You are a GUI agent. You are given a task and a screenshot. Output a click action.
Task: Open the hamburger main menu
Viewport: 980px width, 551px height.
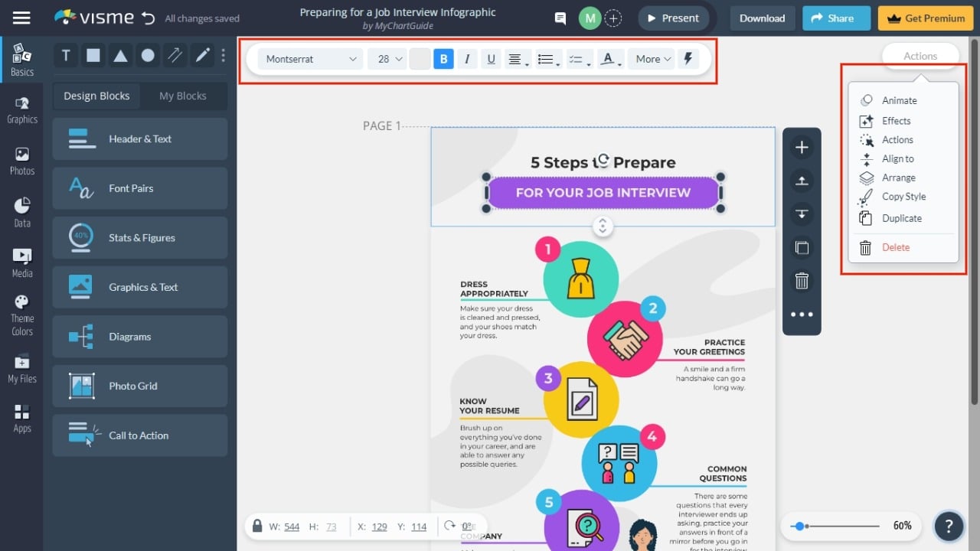21,18
